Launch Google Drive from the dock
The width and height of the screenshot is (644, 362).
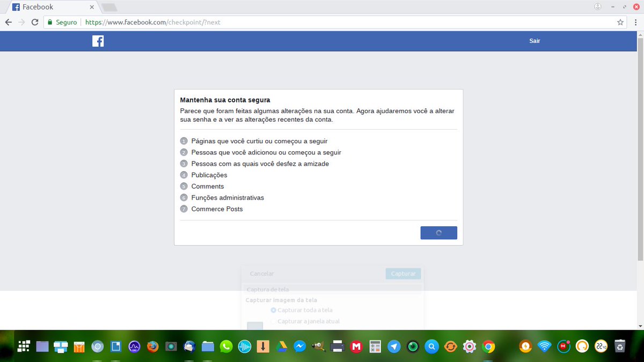(282, 346)
